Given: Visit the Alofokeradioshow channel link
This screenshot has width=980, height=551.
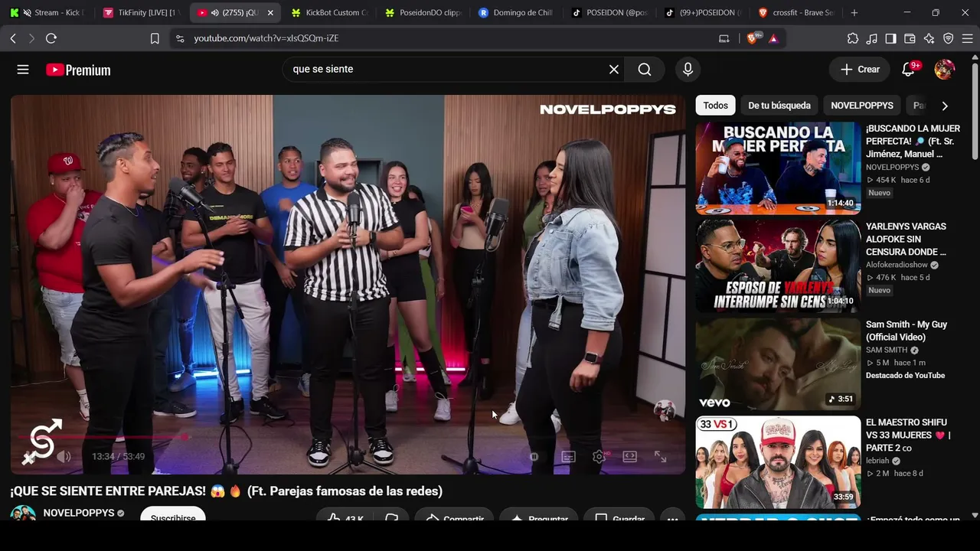Looking at the screenshot, I should tap(897, 265).
